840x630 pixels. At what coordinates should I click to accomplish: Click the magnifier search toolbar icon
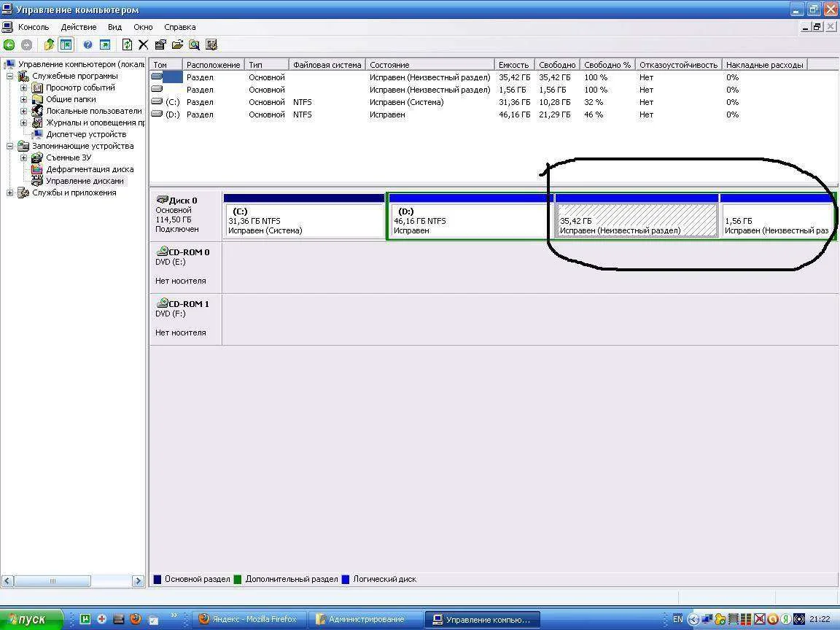(x=195, y=45)
